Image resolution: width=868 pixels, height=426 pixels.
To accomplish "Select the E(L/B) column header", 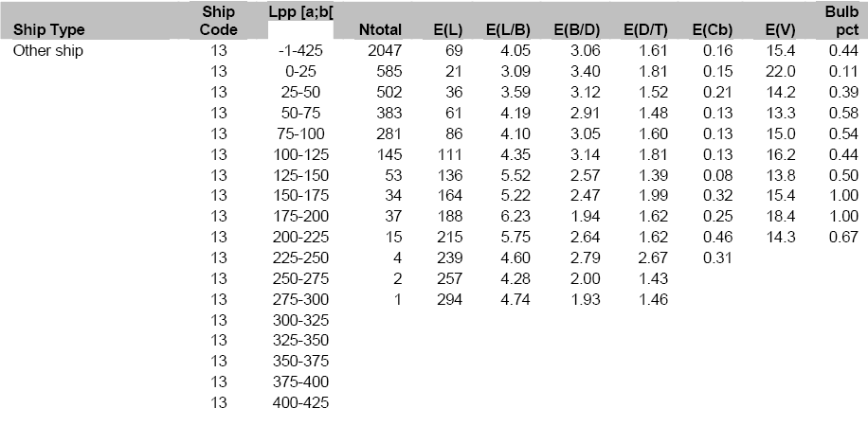I will [x=512, y=30].
